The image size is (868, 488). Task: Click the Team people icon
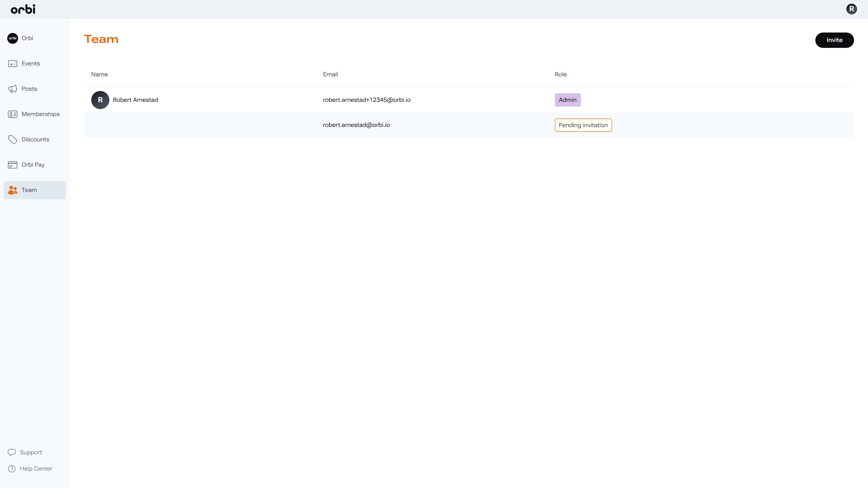[12, 190]
